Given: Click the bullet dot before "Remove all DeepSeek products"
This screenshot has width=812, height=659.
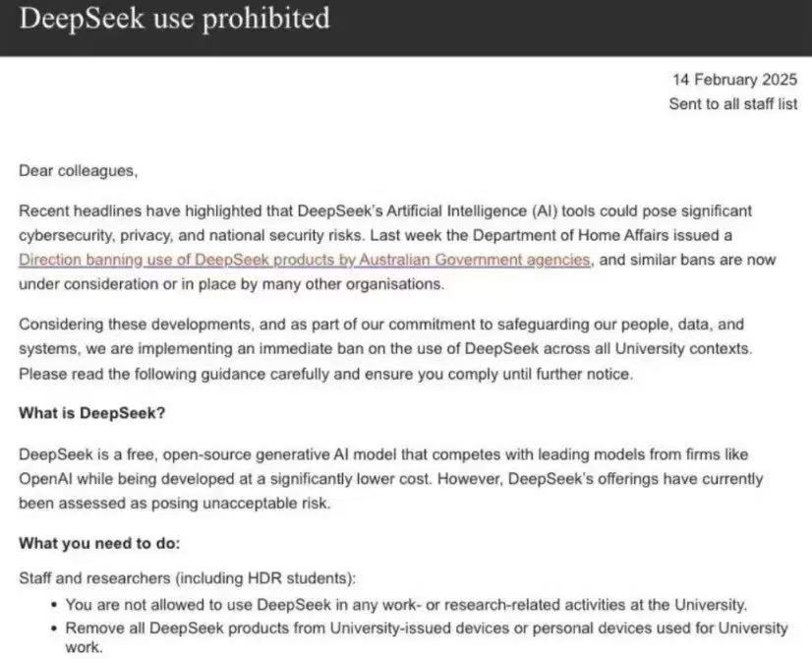Looking at the screenshot, I should (54, 628).
